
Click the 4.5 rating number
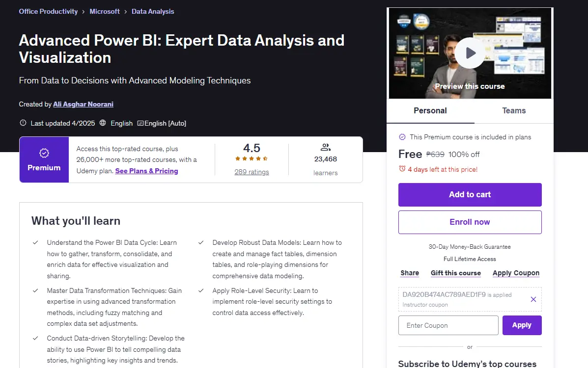(252, 148)
